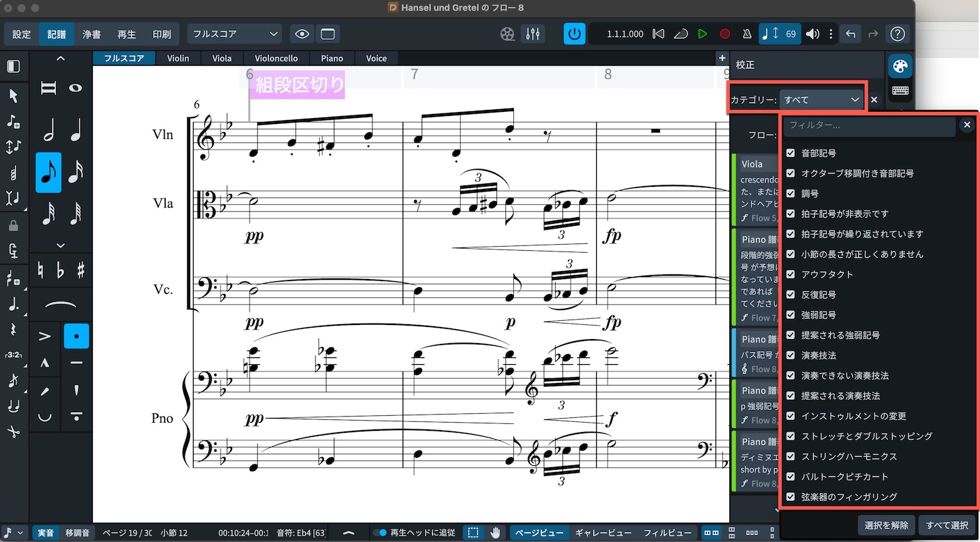This screenshot has width=980, height=542.
Task: Apply the flat accidental
Action: (x=61, y=271)
